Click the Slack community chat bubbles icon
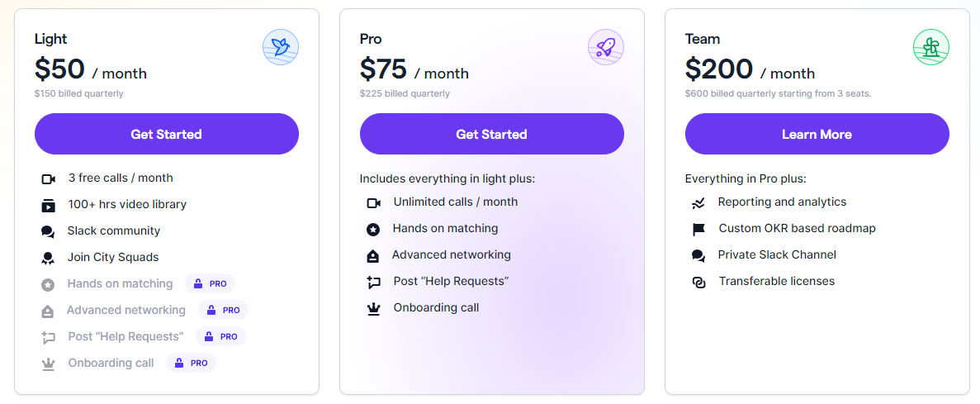Viewport: 980px width, 404px height. [x=48, y=232]
